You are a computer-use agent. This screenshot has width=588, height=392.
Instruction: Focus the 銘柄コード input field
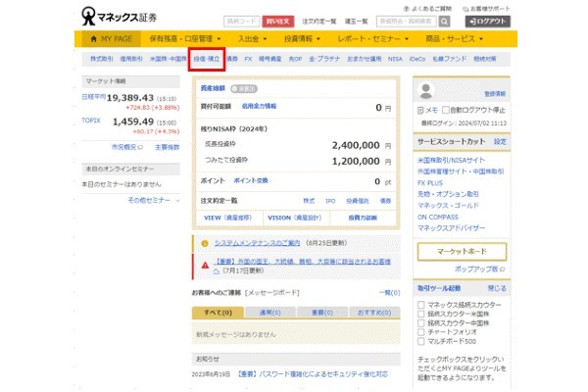241,22
